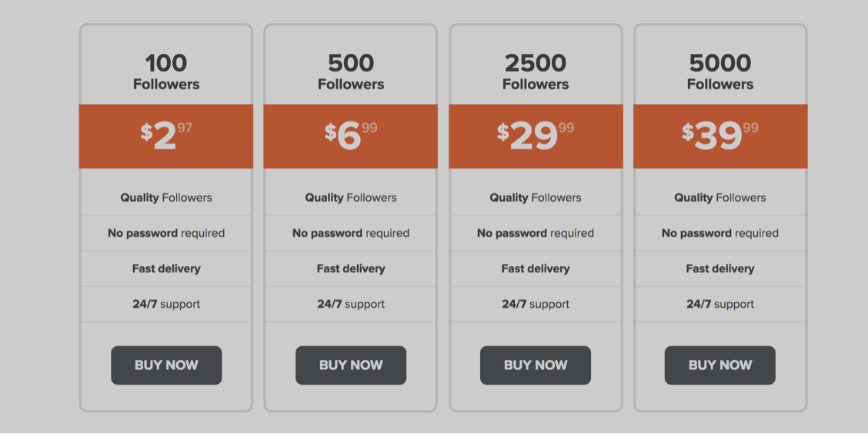Image resolution: width=868 pixels, height=437 pixels.
Task: Click BUY NOW for 2500 Followers plan
Action: pos(536,365)
